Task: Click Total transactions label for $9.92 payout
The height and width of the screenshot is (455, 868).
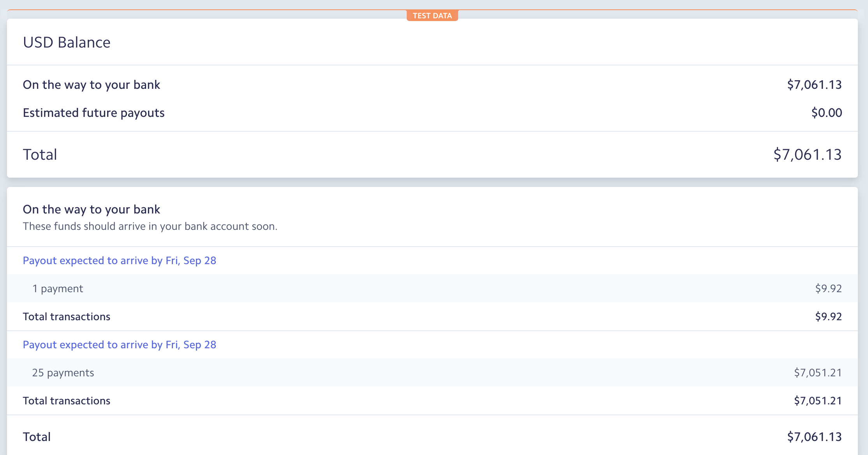Action: 67,317
